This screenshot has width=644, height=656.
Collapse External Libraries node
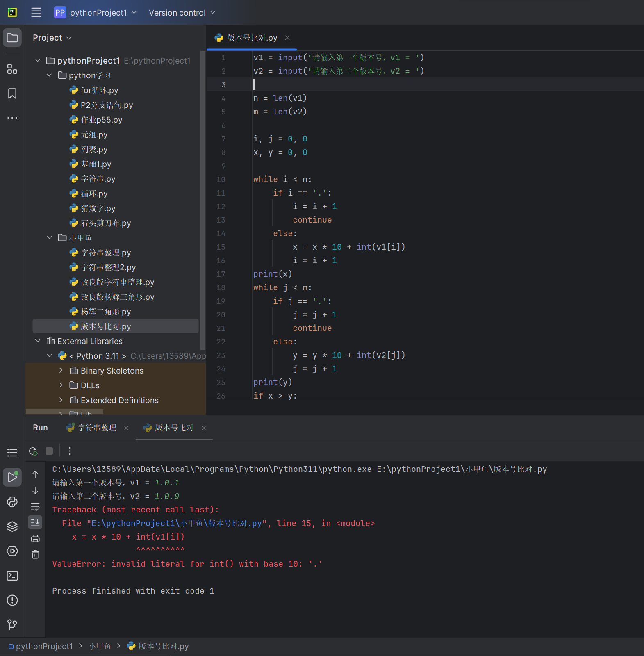click(x=38, y=341)
